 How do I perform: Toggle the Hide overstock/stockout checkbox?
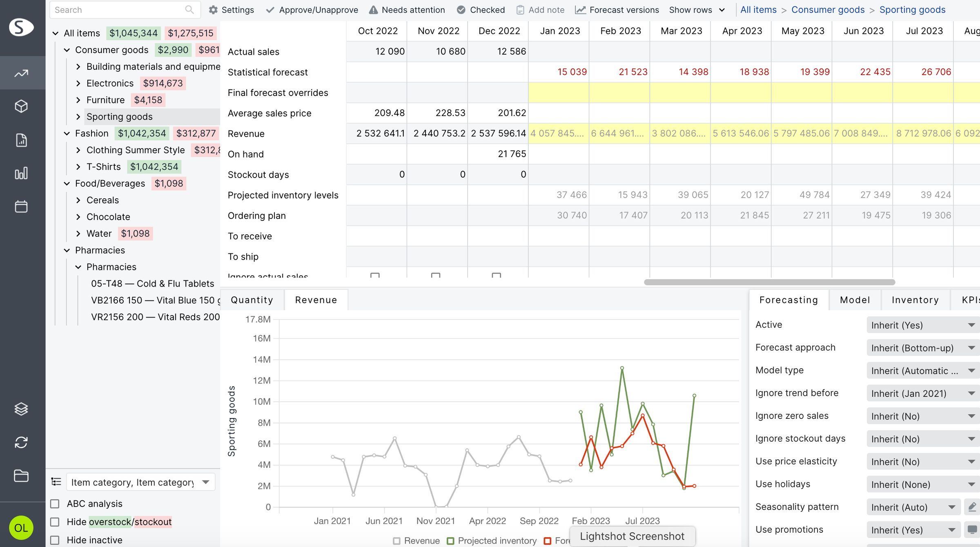point(55,522)
